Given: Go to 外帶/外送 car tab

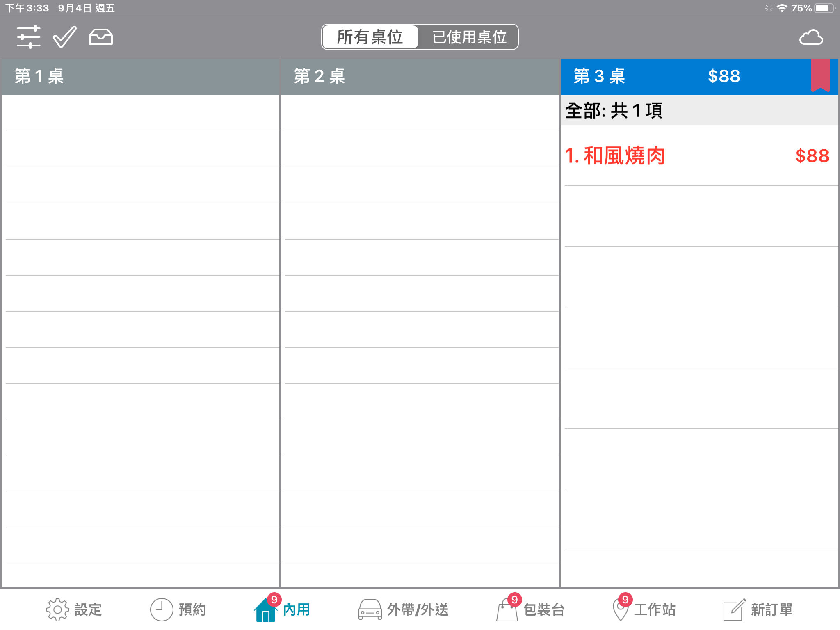Looking at the screenshot, I should click(x=404, y=609).
